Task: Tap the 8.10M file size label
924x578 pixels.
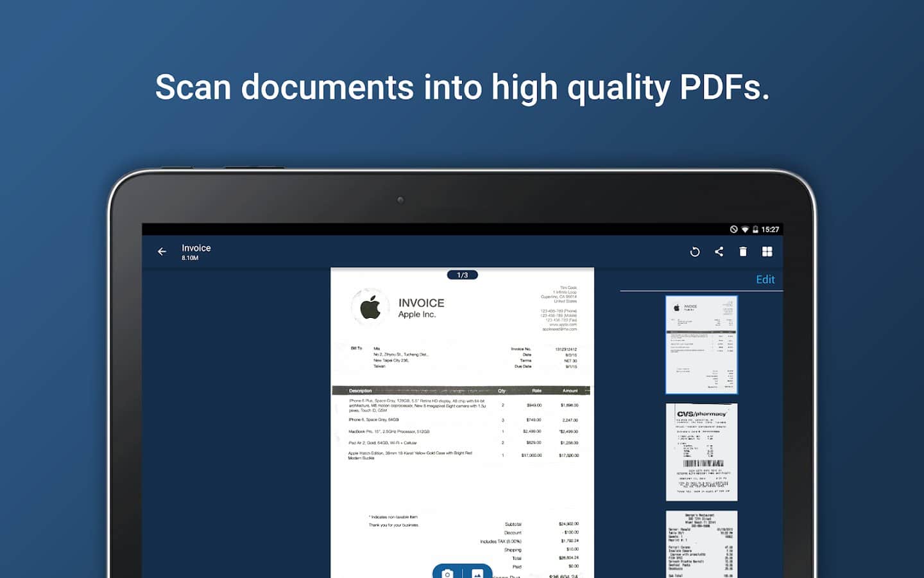Action: click(190, 258)
